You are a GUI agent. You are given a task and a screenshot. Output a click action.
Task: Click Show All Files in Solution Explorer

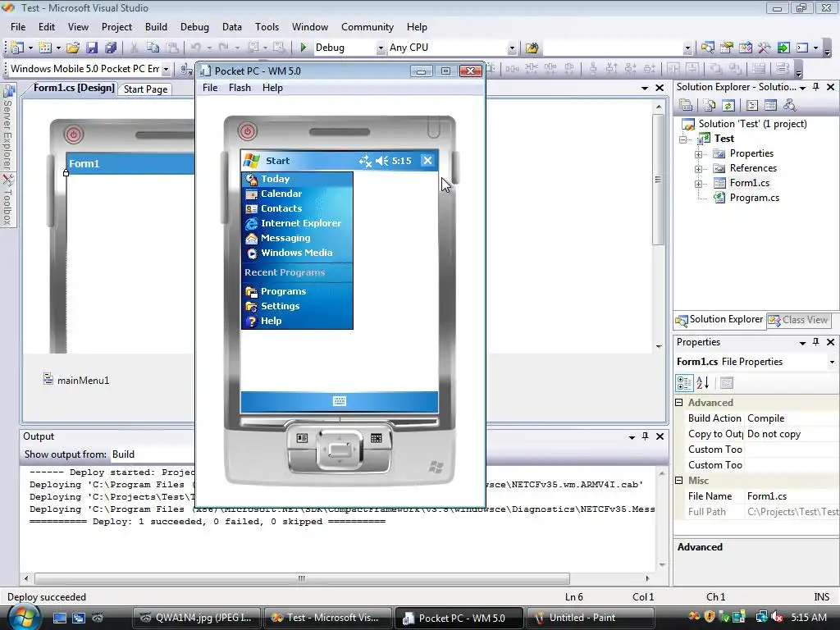point(710,105)
